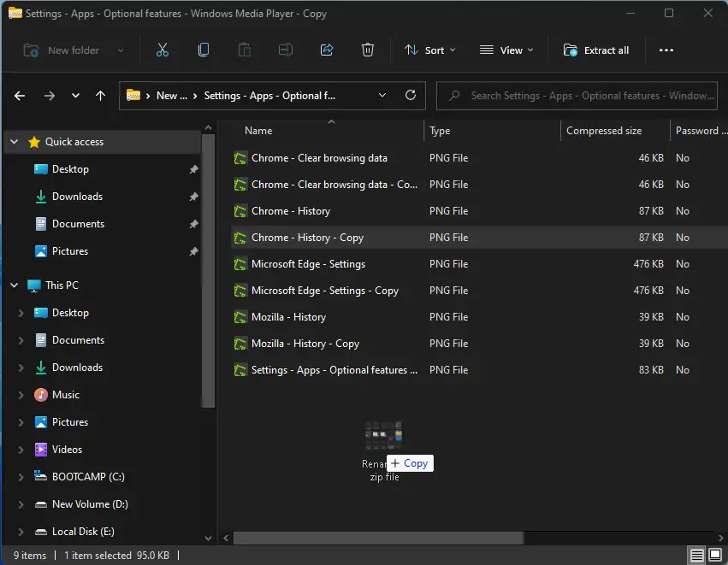The height and width of the screenshot is (565, 728).
Task: Go forward with the right arrow
Action: coord(50,96)
